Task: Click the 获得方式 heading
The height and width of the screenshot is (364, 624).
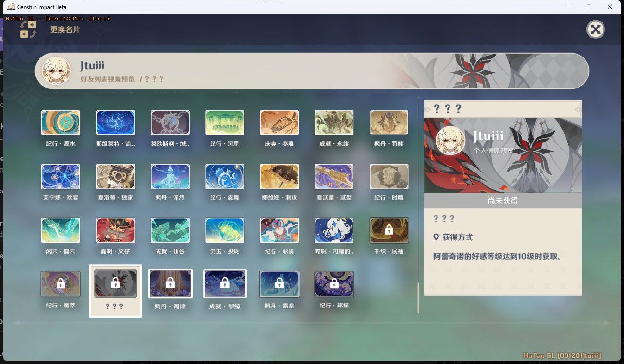Action: (458, 237)
